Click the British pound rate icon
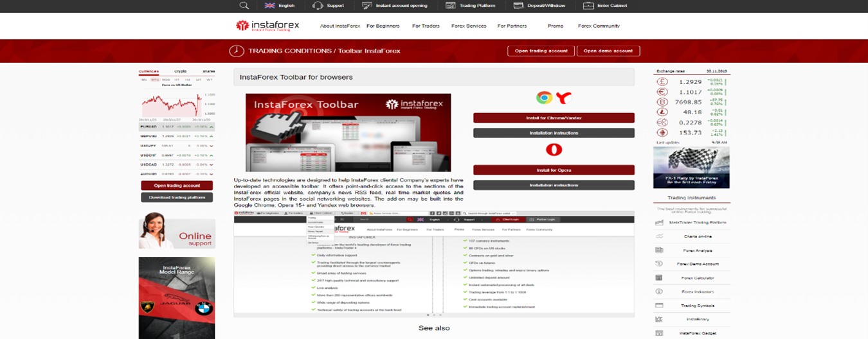Screen dimensions: 868x339 pyautogui.click(x=662, y=82)
